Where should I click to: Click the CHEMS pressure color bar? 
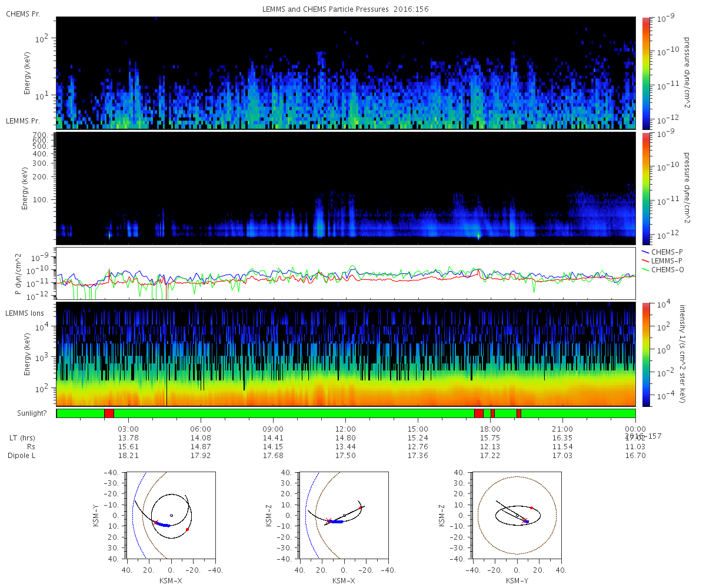pyautogui.click(x=645, y=72)
